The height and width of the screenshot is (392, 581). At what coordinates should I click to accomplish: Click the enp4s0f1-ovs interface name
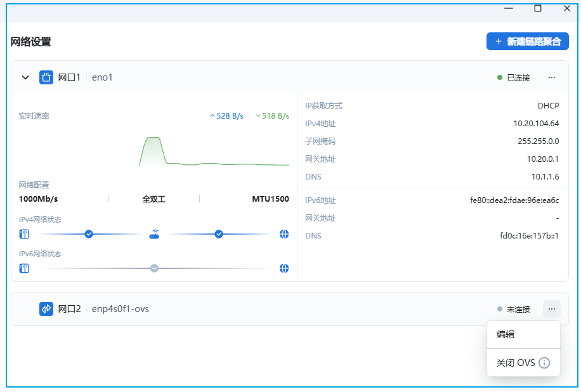click(121, 309)
